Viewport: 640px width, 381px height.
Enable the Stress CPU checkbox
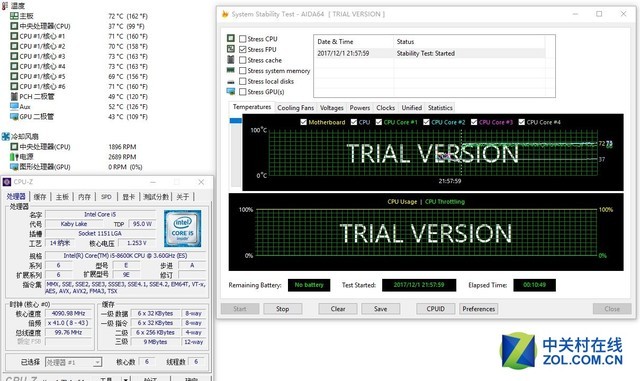(x=243, y=39)
